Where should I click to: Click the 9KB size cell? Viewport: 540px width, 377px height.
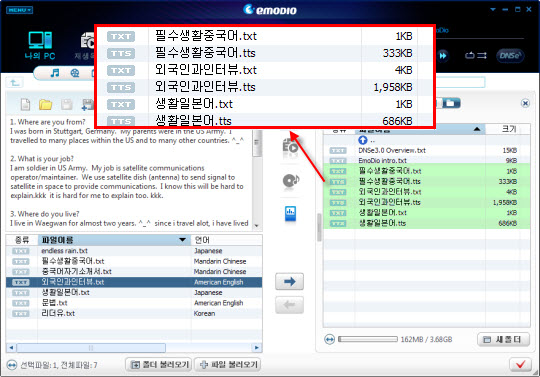pyautogui.click(x=511, y=161)
